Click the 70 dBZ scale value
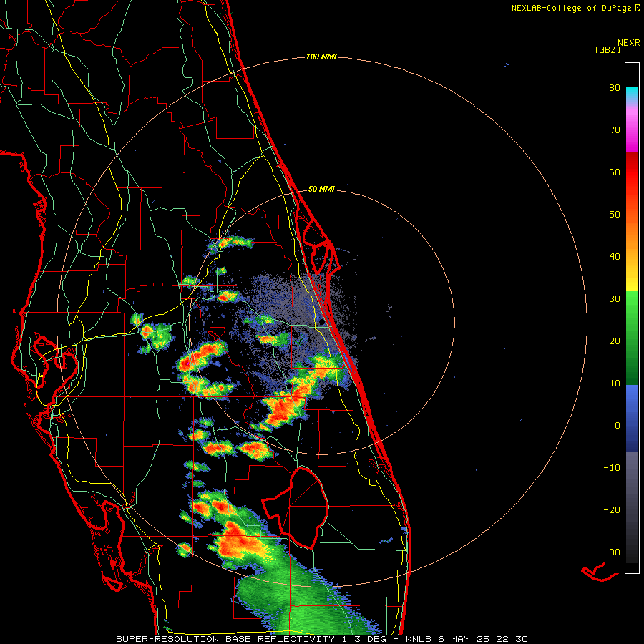The image size is (644, 644). point(615,130)
